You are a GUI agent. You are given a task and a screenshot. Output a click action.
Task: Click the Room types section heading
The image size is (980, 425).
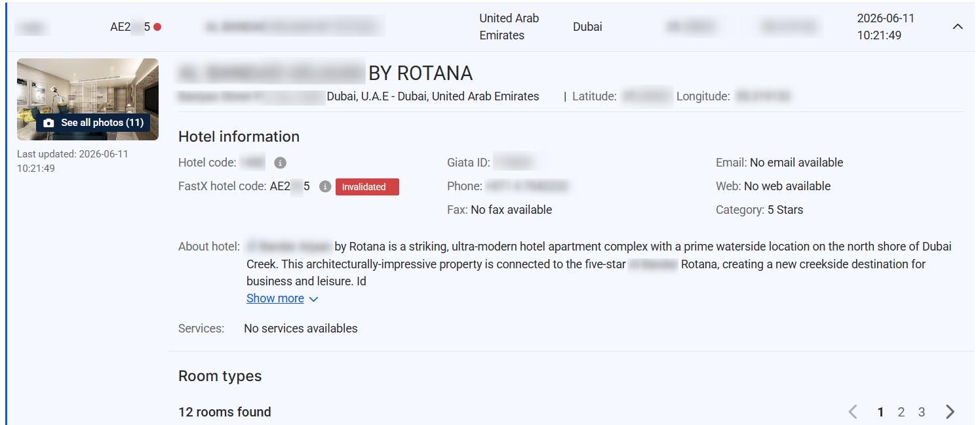[220, 376]
